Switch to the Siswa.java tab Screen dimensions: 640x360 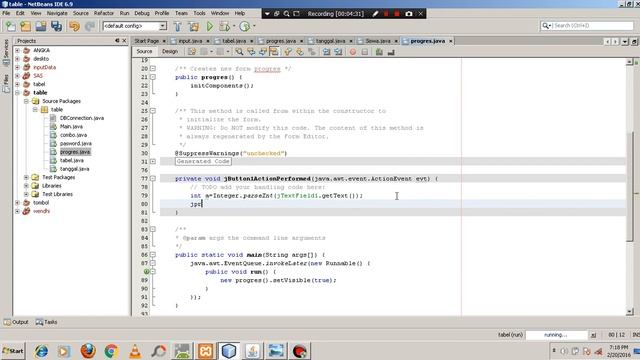coord(378,41)
